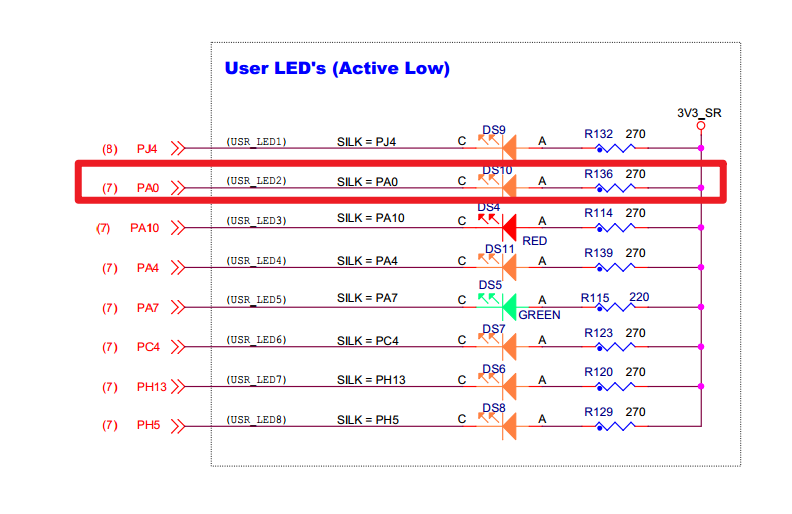
Task: Select resistor R136 symbol
Action: 615,188
